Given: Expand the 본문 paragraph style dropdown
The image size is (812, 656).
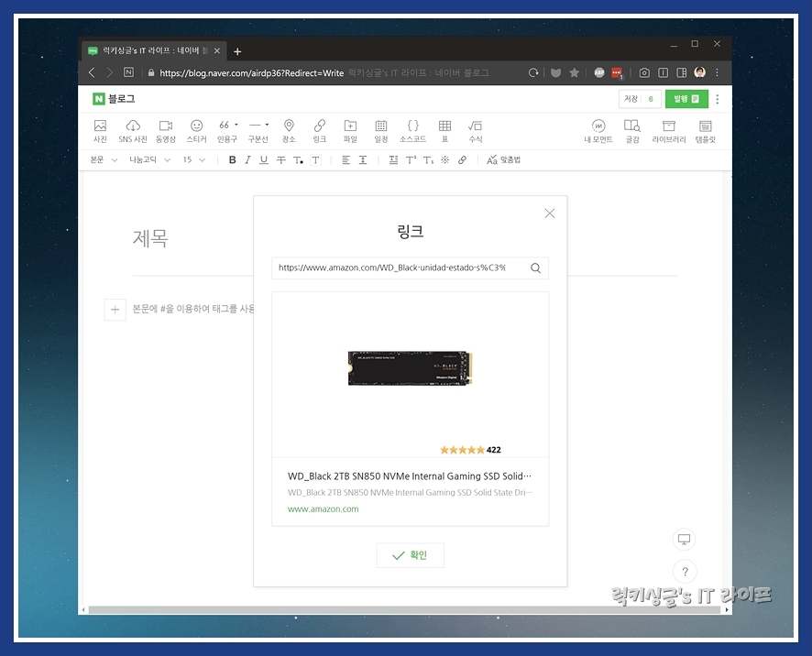Looking at the screenshot, I should (104, 160).
